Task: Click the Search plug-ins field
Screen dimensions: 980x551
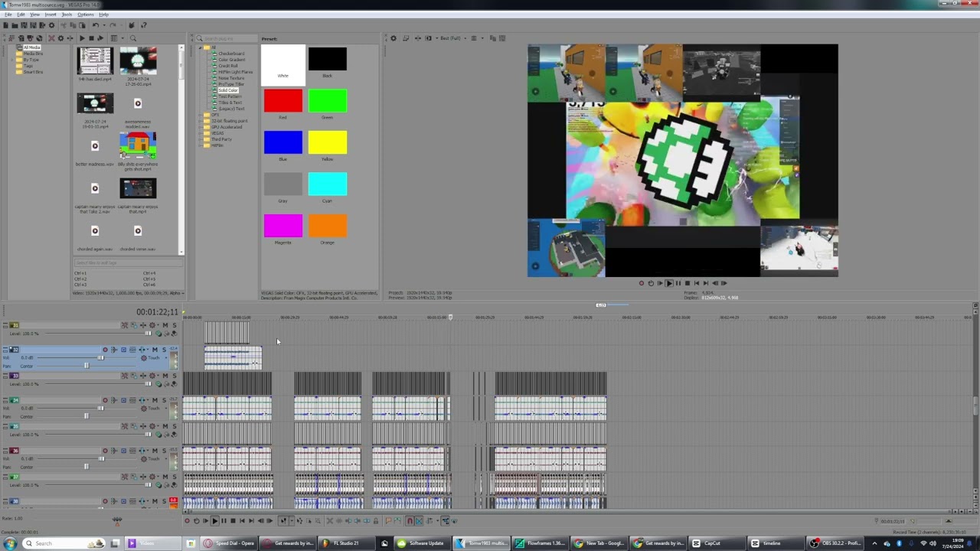Action: [x=226, y=38]
